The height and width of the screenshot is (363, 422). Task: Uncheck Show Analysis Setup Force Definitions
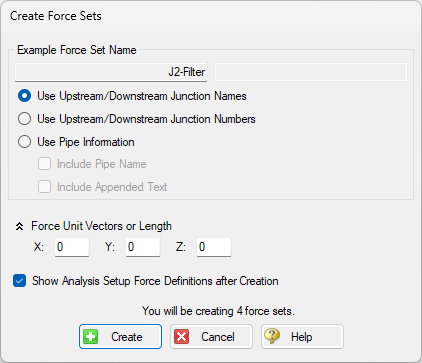point(20,281)
